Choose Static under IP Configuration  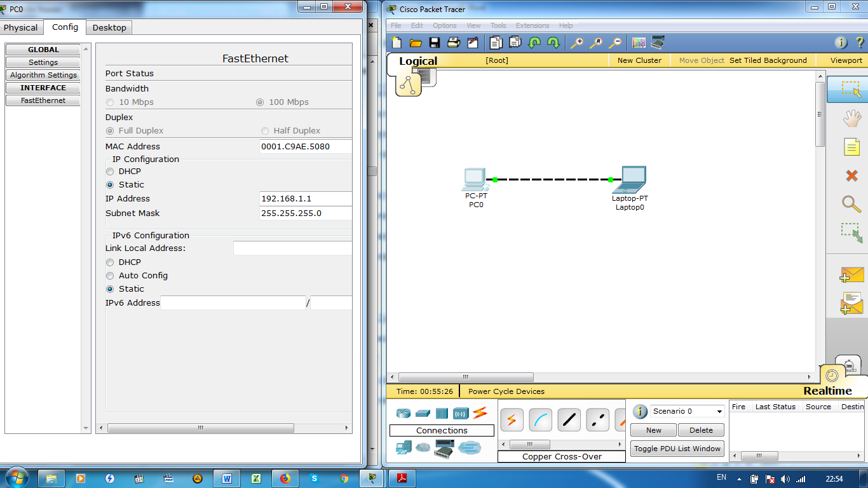coord(111,185)
